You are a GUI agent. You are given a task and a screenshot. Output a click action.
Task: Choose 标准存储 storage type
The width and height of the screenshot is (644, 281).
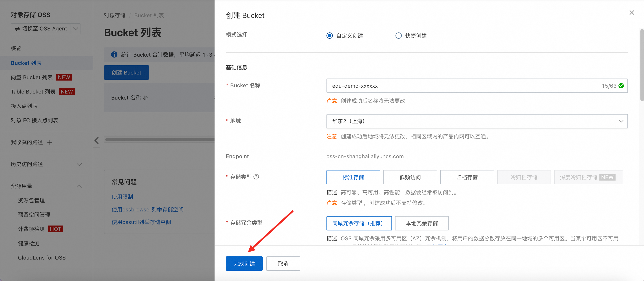[x=353, y=177]
